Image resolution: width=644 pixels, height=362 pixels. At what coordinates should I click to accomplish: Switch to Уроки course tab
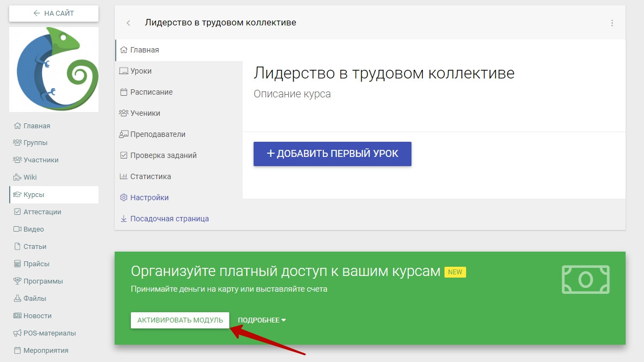[141, 71]
